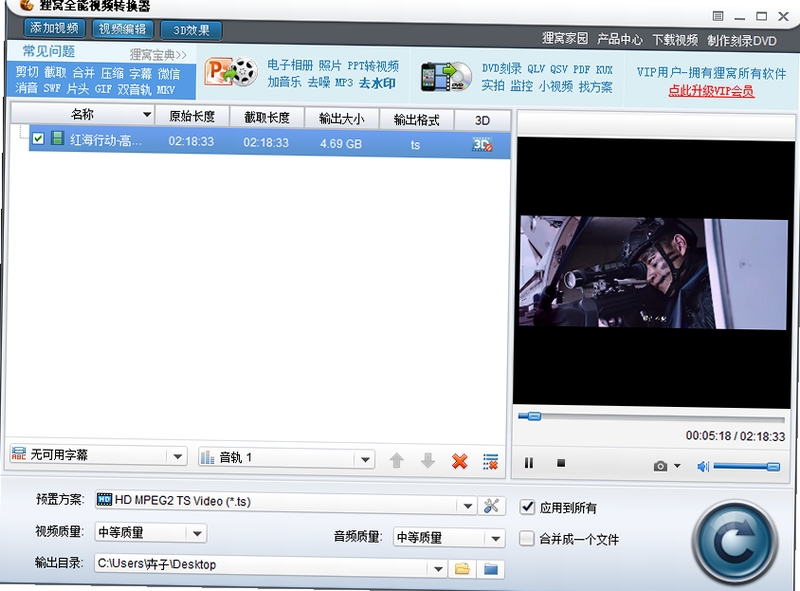Open the DVD刻录 link

[502, 68]
